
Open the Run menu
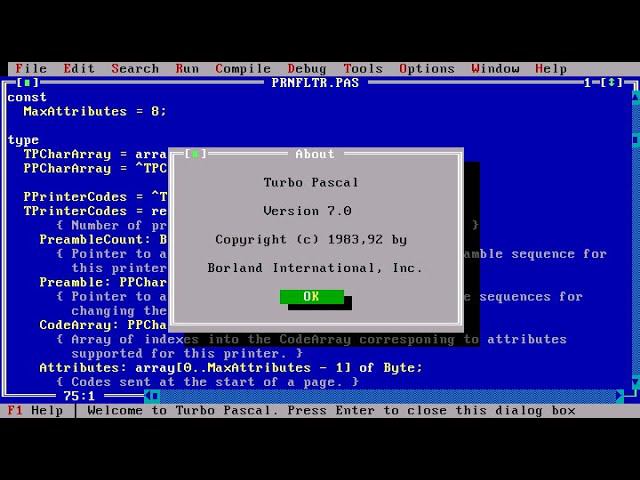[x=187, y=69]
